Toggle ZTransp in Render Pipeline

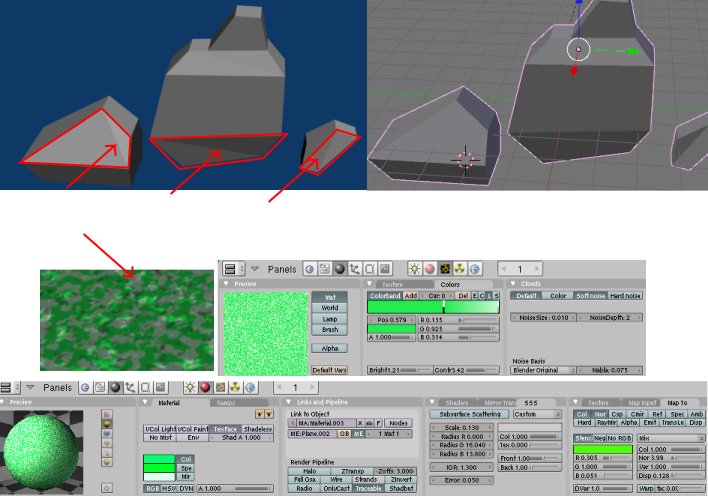(353, 471)
